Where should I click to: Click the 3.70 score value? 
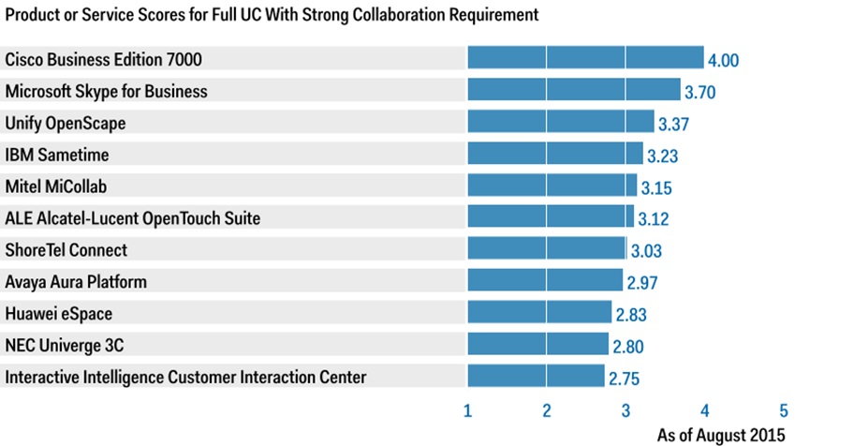pos(699,93)
